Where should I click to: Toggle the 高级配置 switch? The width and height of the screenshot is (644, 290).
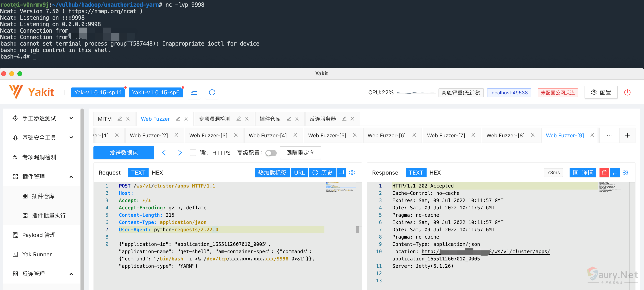point(271,153)
